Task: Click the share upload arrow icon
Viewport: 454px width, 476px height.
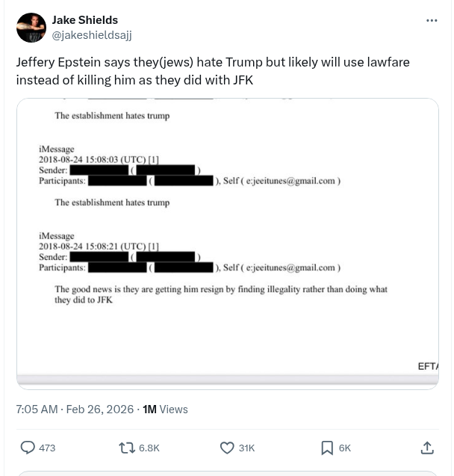Action: click(x=427, y=448)
